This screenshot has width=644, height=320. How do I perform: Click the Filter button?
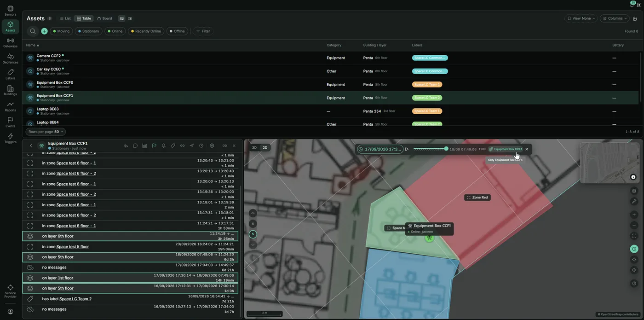pyautogui.click(x=203, y=31)
